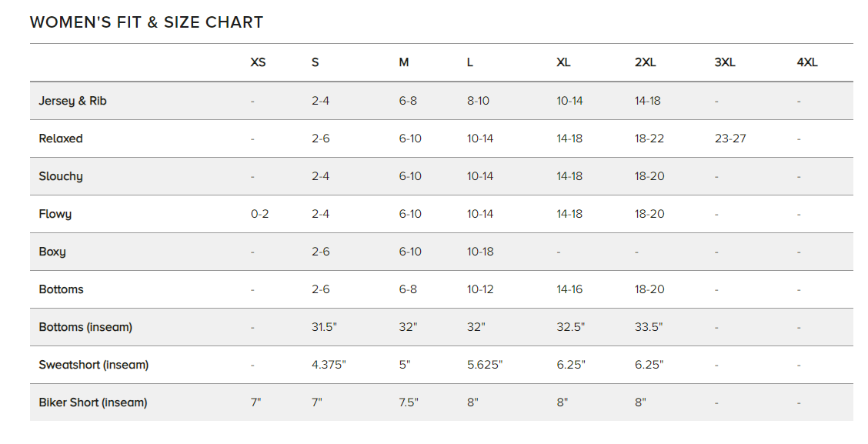Screen dimensions: 868x444
Task: Select the Flowy XS value 0-2
Action: pyautogui.click(x=259, y=214)
